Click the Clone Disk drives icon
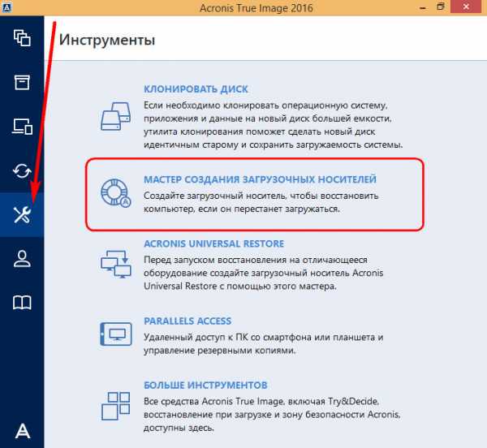The height and width of the screenshot is (448, 487). tap(115, 114)
